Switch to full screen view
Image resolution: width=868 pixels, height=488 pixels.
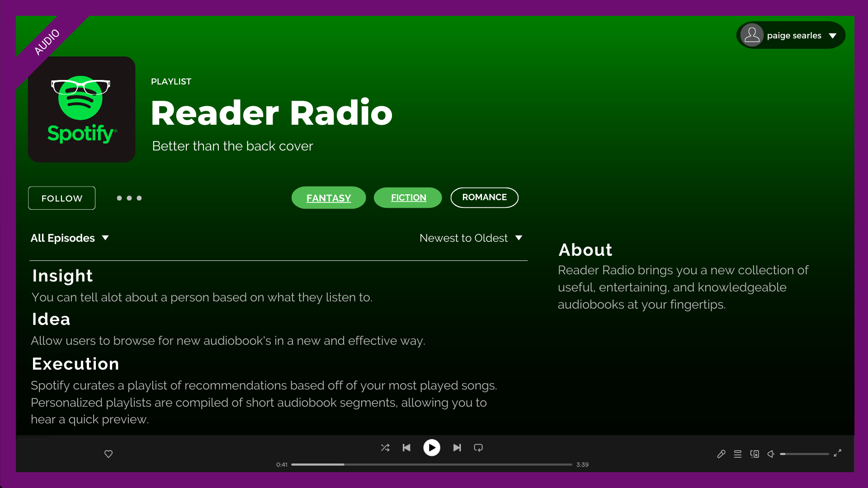pyautogui.click(x=838, y=453)
